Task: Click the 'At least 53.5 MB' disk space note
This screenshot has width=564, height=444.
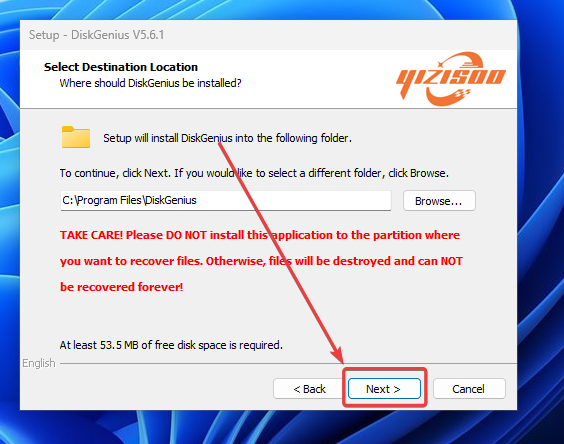Action: pyautogui.click(x=171, y=345)
